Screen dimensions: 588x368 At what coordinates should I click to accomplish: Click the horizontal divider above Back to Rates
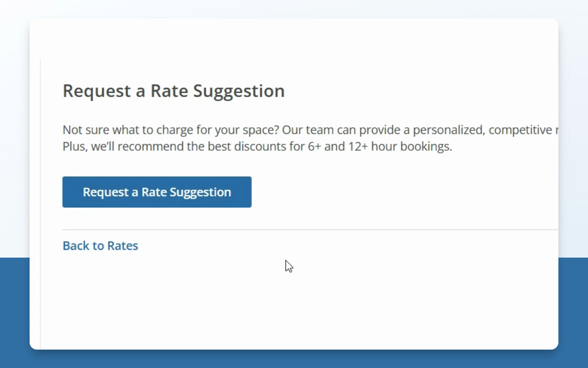click(306, 230)
